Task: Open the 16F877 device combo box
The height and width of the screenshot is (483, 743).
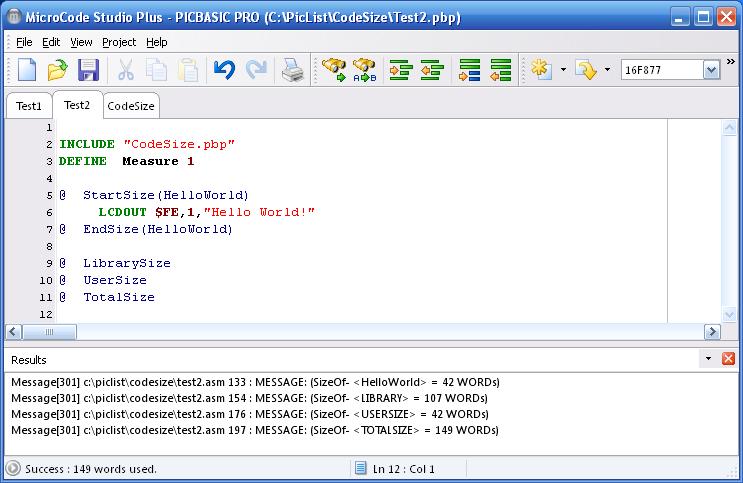Action: point(711,70)
